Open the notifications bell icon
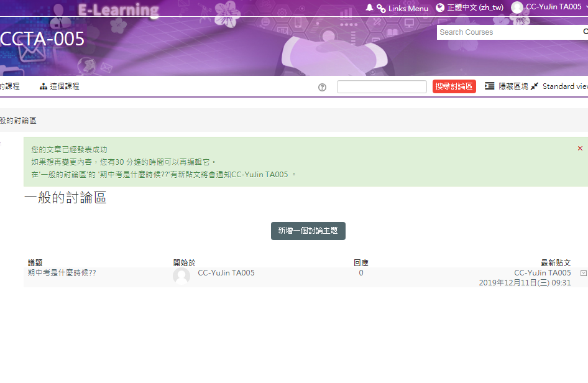 pyautogui.click(x=370, y=8)
